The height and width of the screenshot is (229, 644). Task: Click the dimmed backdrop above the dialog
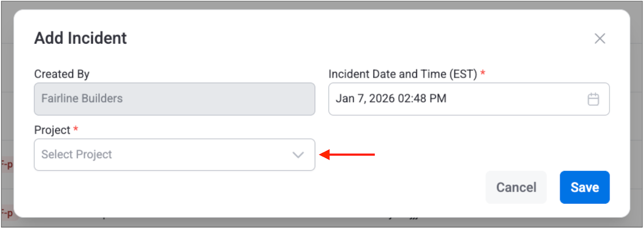point(322,5)
